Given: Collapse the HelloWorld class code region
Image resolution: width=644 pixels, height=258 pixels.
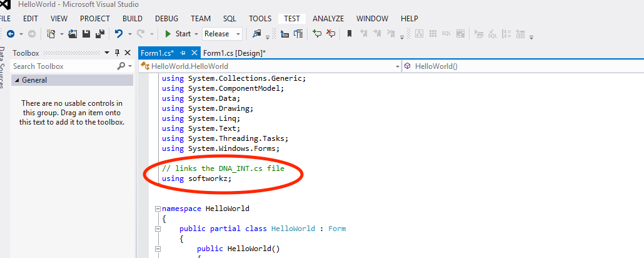Looking at the screenshot, I should tap(158, 229).
